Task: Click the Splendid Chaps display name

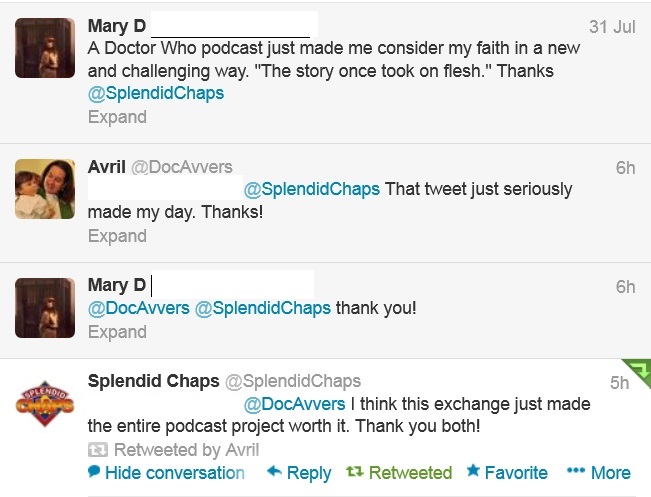Action: pos(152,381)
